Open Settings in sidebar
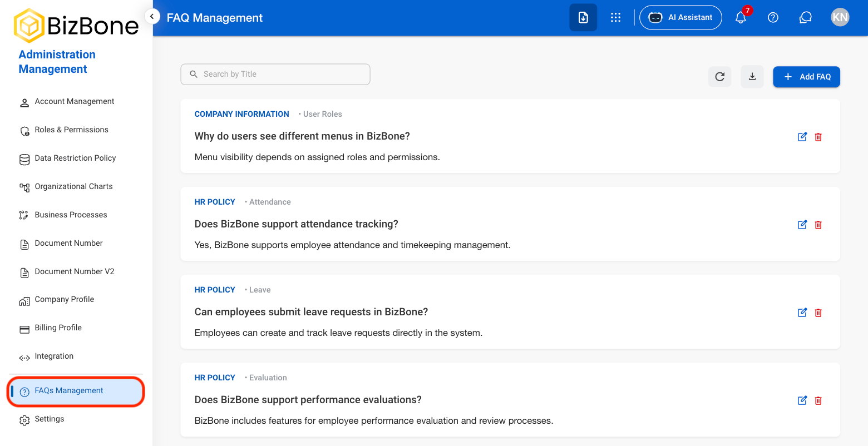868x446 pixels. (x=76, y=419)
